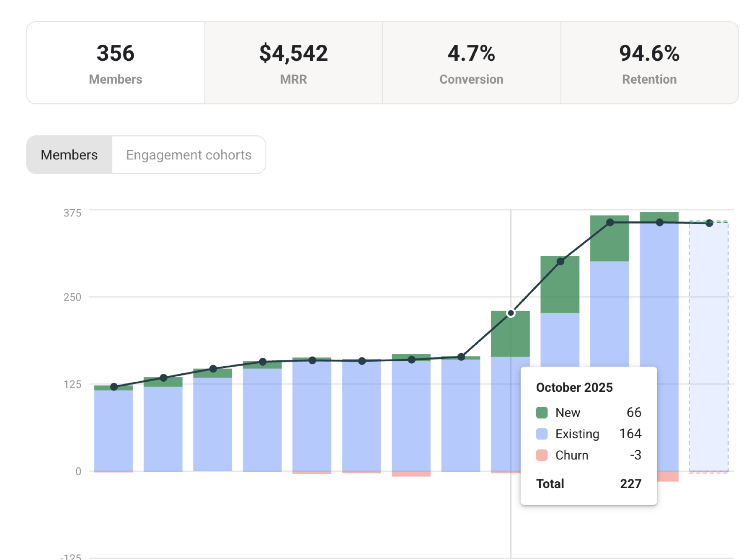This screenshot has width=754, height=560.
Task: Click the dashed-outline forecast bar
Action: pos(709,347)
